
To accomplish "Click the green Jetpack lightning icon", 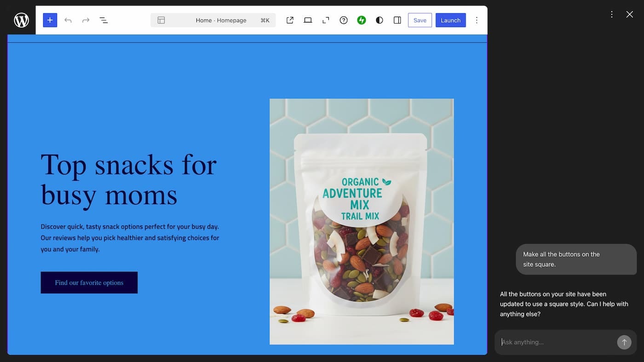I will click(x=362, y=20).
